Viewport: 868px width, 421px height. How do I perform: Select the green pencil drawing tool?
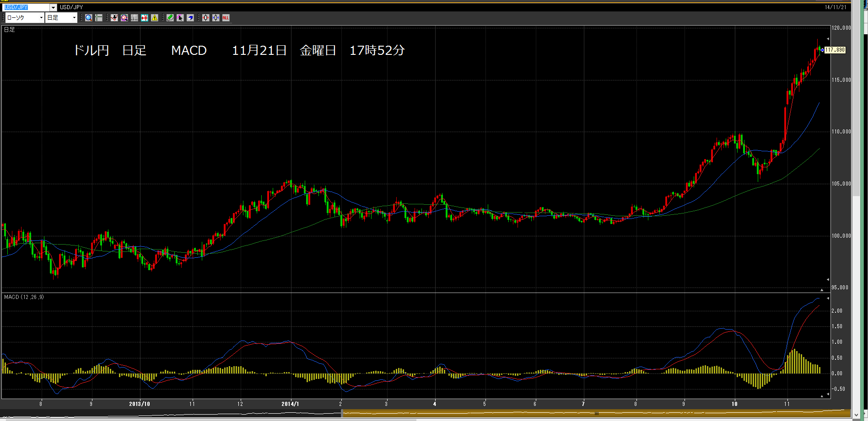point(170,18)
